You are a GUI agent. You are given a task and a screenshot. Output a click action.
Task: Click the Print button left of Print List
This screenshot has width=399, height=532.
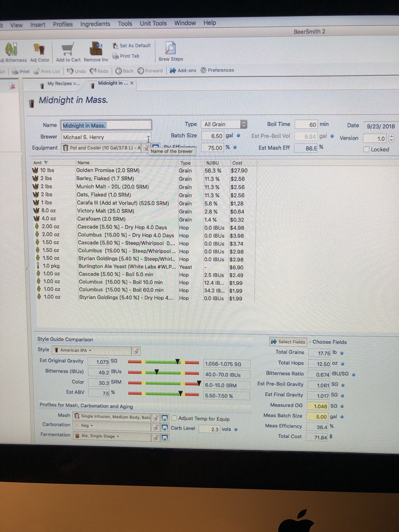click(x=21, y=72)
